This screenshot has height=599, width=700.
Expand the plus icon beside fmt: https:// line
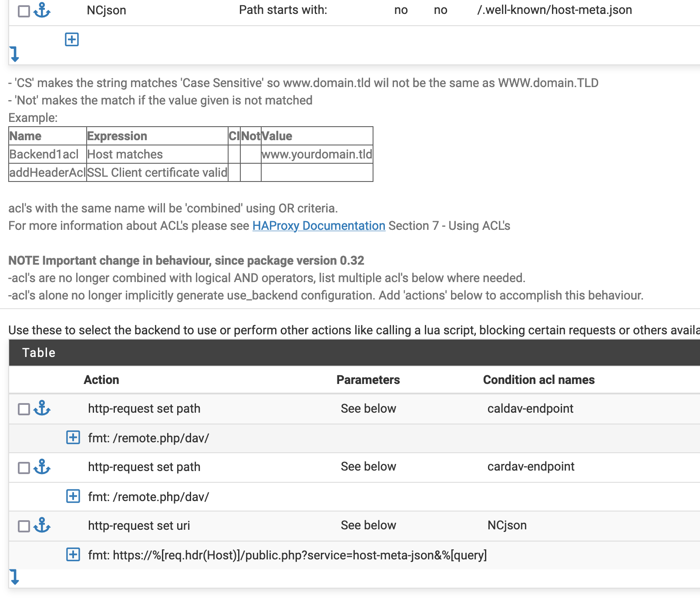click(x=73, y=555)
